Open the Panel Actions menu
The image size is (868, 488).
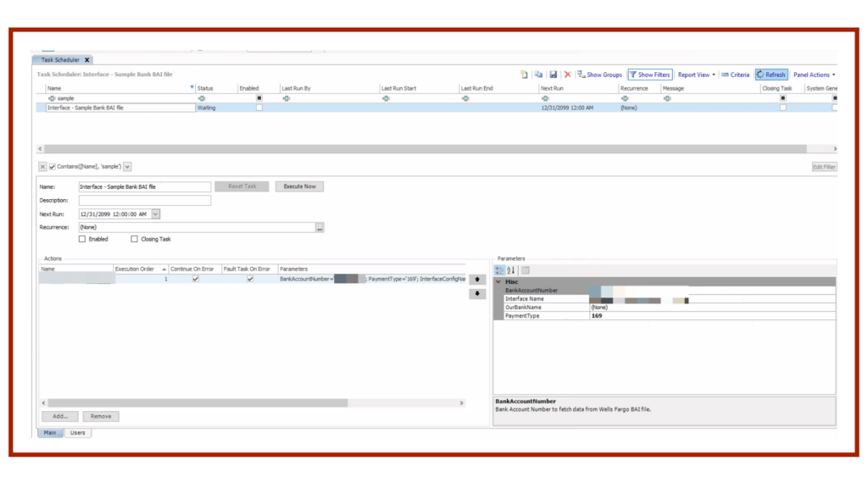(814, 75)
